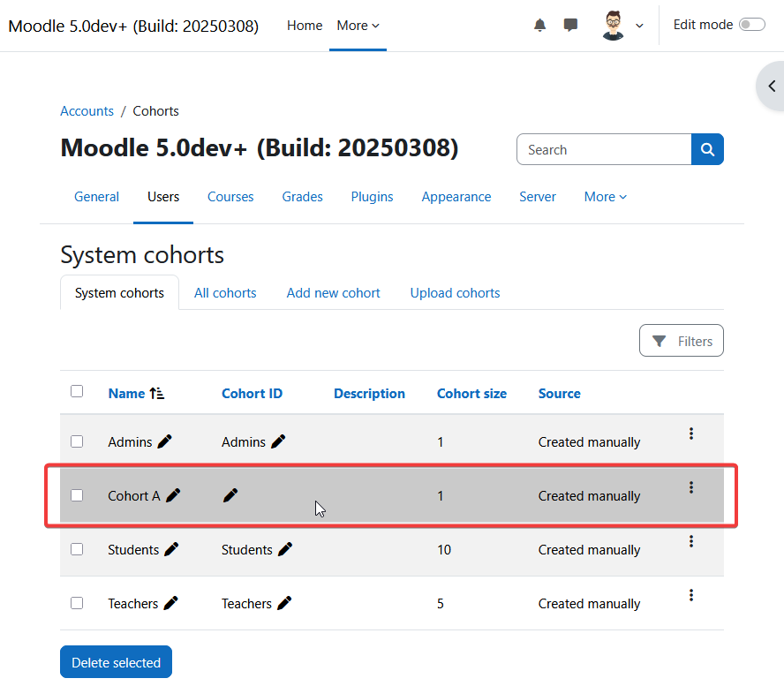Screen dimensions: 784x686
Task: Click the Teachers cohort size value 5
Action: click(441, 604)
